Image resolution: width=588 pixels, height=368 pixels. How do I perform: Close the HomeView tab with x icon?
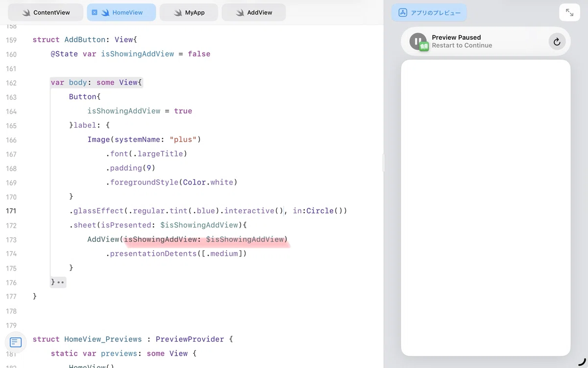point(95,12)
